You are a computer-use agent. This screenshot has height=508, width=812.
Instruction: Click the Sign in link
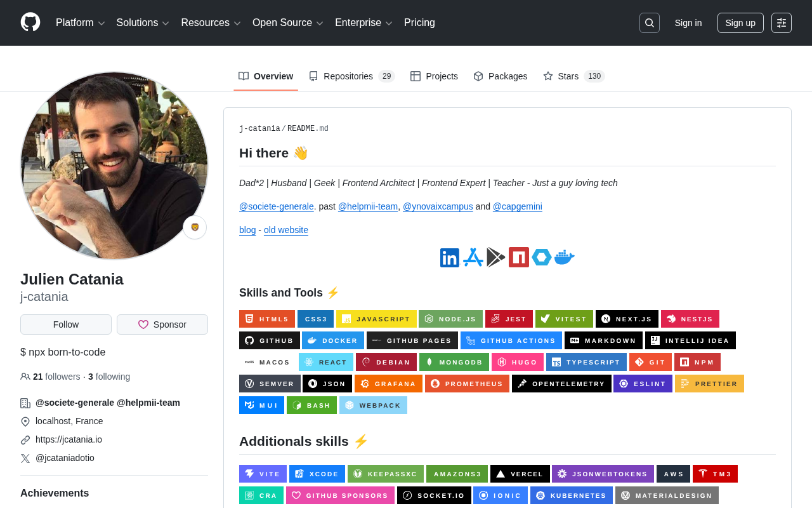[x=688, y=23]
